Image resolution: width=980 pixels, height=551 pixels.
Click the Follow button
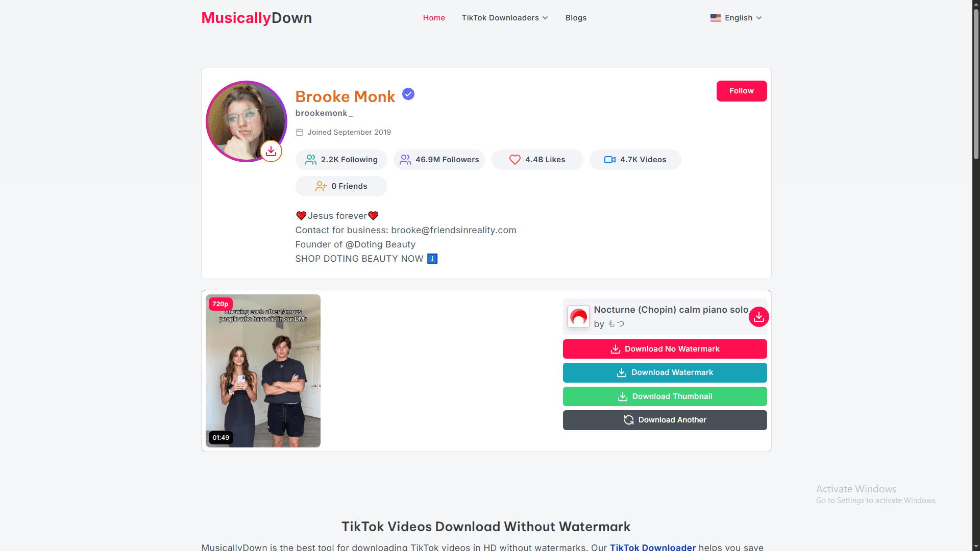[741, 91]
